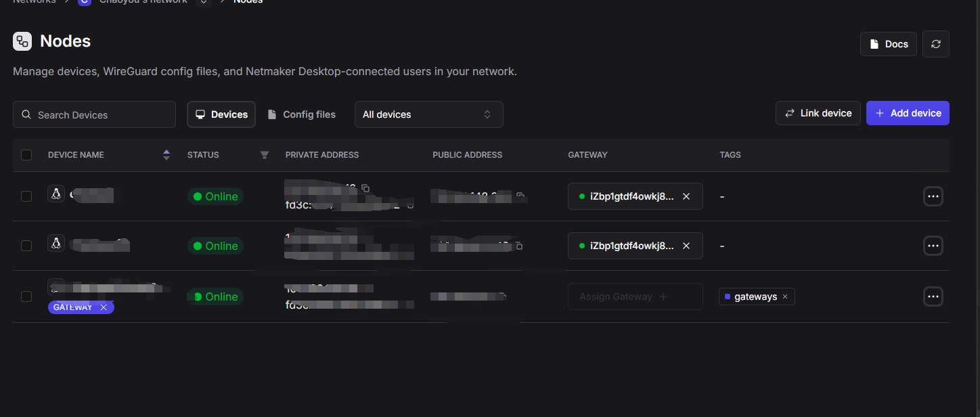Click the purple GATEWAY badge label
The height and width of the screenshot is (417, 980).
pyautogui.click(x=73, y=307)
